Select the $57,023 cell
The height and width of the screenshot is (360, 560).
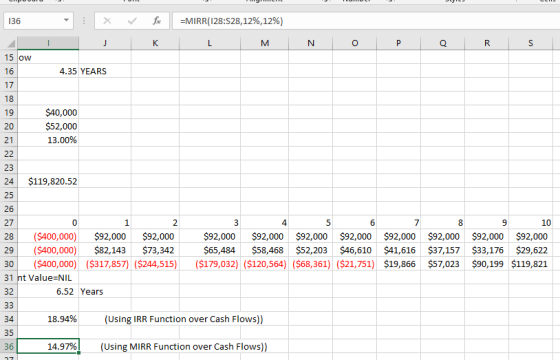pyautogui.click(x=442, y=264)
